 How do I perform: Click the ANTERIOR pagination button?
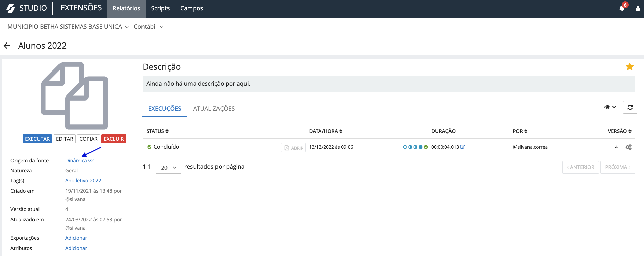click(581, 167)
